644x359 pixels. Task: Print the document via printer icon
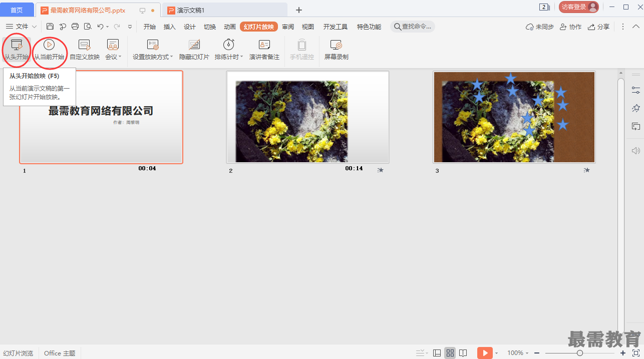(75, 27)
